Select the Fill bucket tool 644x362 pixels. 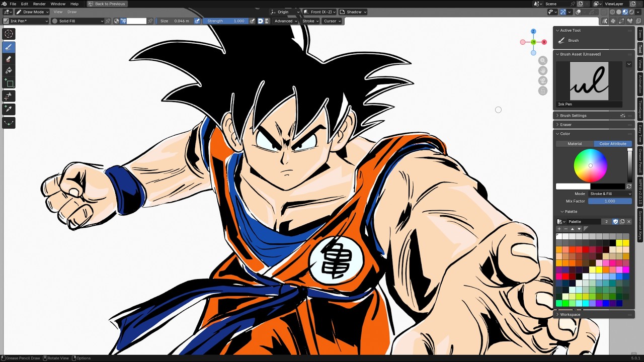pyautogui.click(x=9, y=71)
